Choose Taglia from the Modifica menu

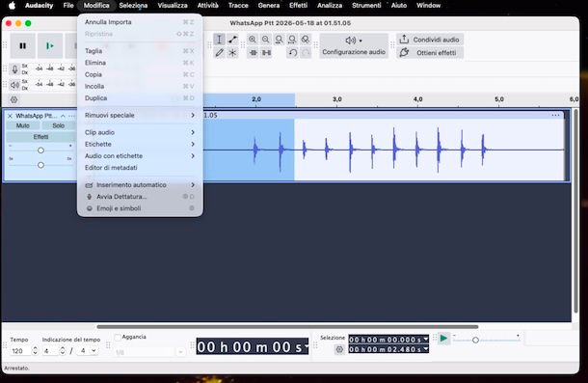point(140,51)
